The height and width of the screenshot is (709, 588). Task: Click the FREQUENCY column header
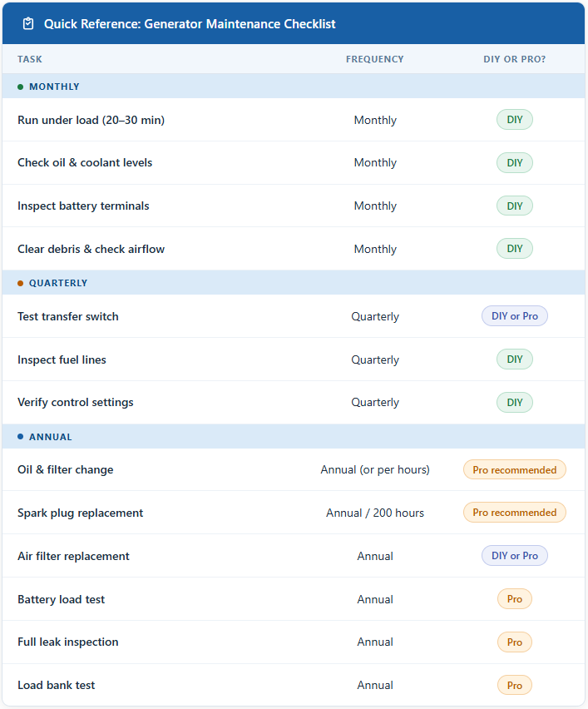click(x=375, y=59)
